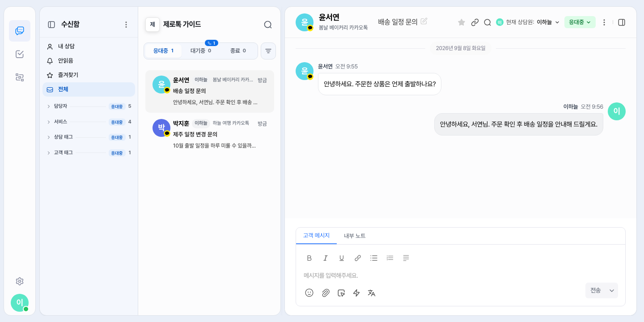Open 내 상담 in the inbox menu
644x322 pixels.
point(89,47)
